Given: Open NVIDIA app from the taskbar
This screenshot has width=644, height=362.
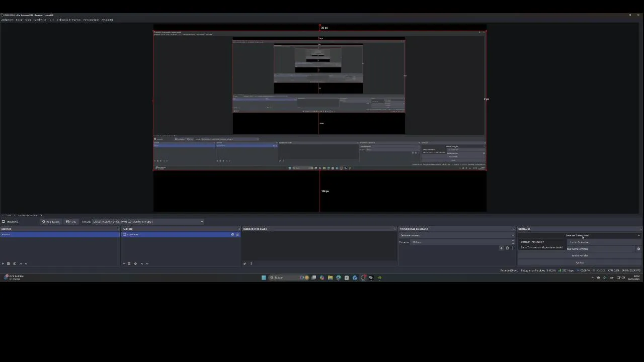Looking at the screenshot, I should pos(379,278).
